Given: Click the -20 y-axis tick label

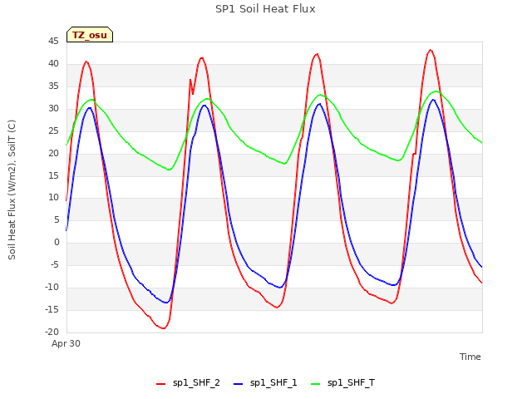Looking at the screenshot, I should 52,332.
